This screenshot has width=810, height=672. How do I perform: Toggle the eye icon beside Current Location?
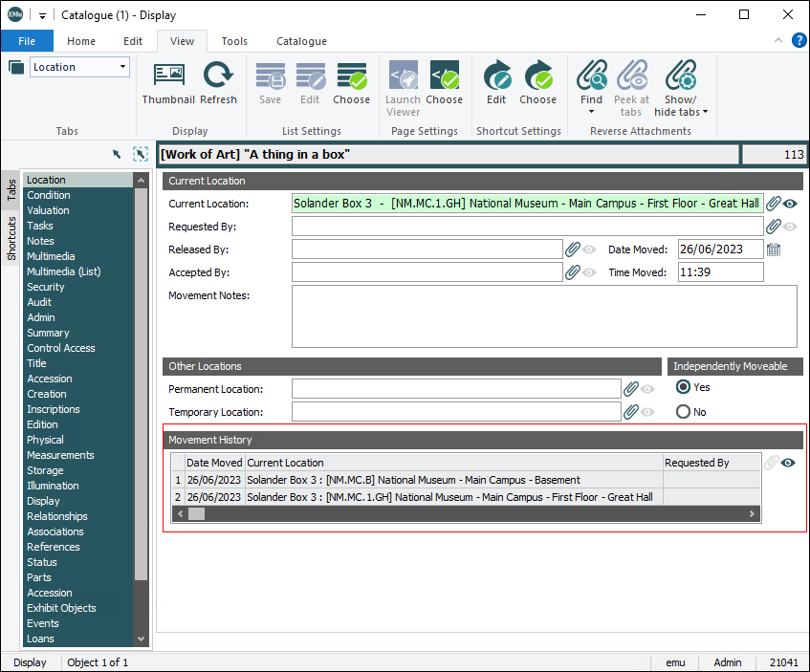coord(791,204)
